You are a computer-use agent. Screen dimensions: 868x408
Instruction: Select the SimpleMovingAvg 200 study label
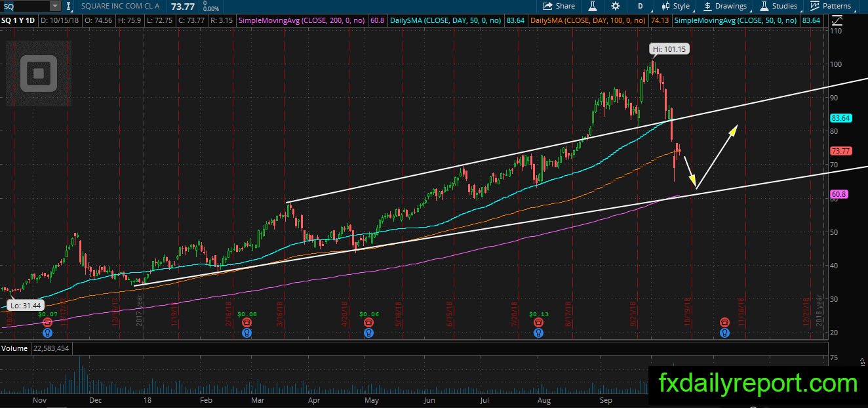302,21
